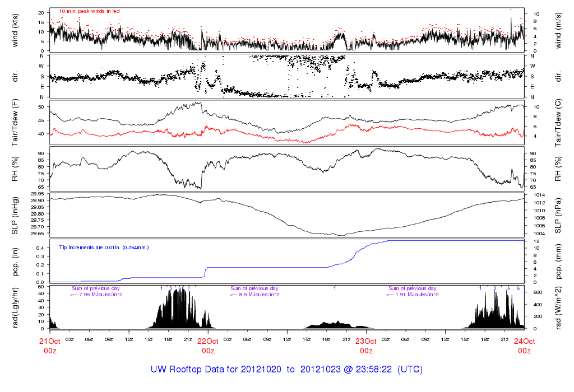Select the 24Oct date label
The height and width of the screenshot is (392, 574).
tap(524, 341)
